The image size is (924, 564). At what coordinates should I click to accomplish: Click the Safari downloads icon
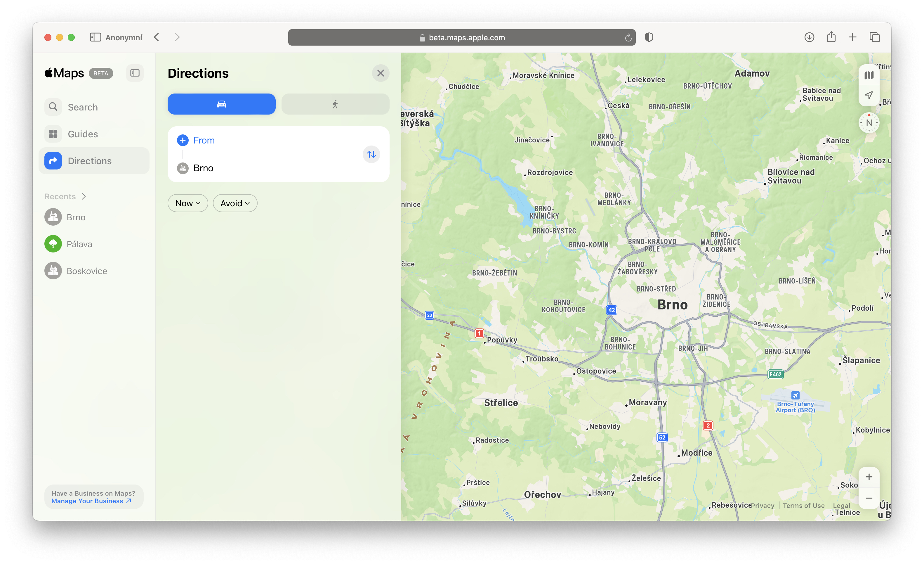click(x=809, y=37)
